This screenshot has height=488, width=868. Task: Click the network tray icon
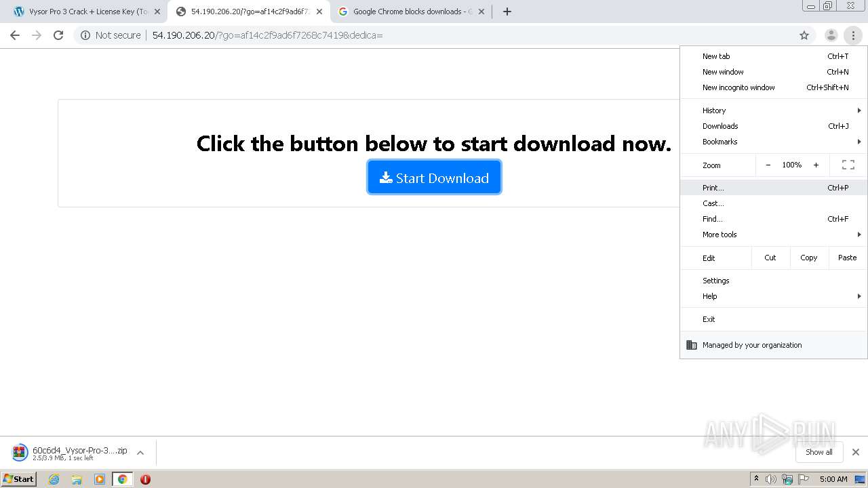coord(787,479)
